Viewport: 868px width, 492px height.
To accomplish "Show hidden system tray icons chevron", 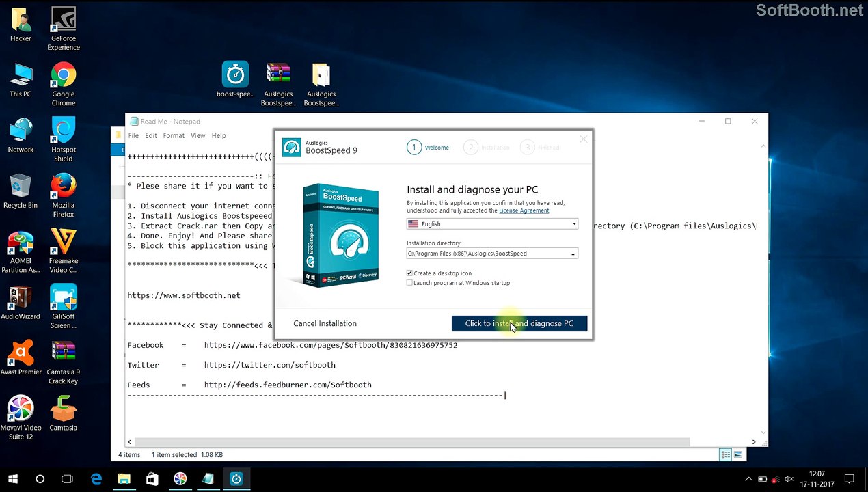I will (x=749, y=479).
